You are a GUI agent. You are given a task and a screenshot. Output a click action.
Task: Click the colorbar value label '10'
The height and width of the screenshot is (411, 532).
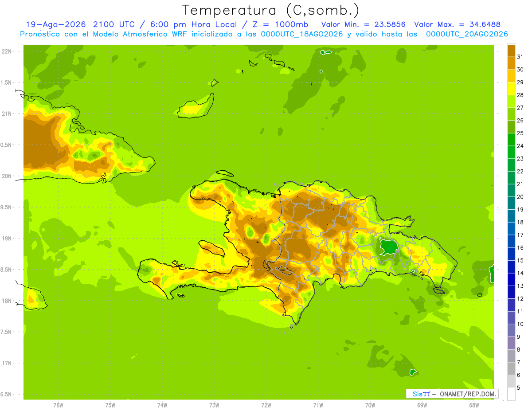[520, 324]
